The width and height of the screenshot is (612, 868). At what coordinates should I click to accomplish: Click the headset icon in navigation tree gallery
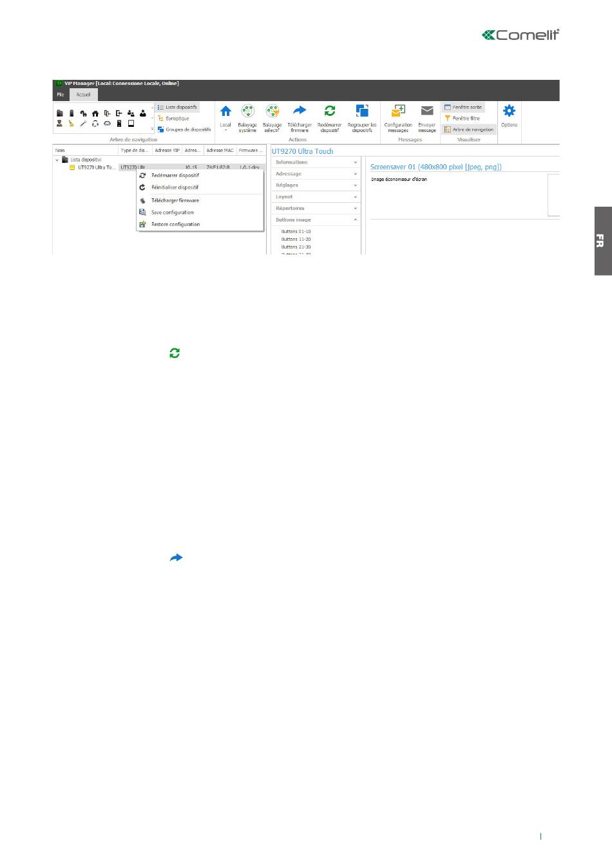95,124
